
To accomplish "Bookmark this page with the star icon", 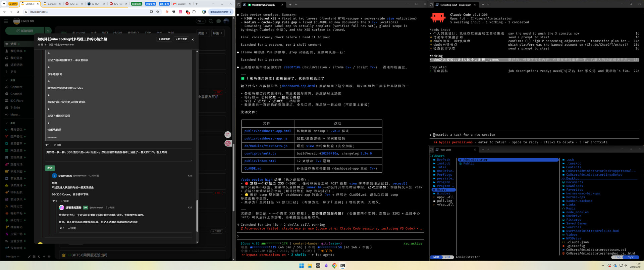I will pos(158,12).
